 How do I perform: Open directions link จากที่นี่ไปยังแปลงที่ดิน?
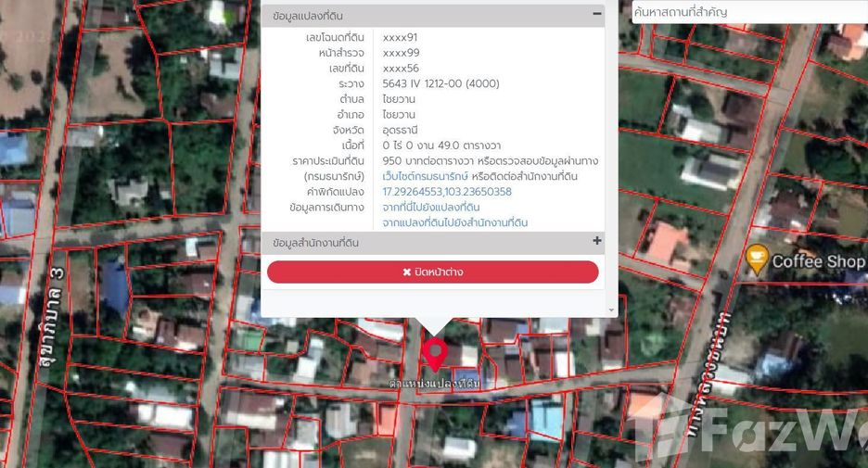(431, 208)
